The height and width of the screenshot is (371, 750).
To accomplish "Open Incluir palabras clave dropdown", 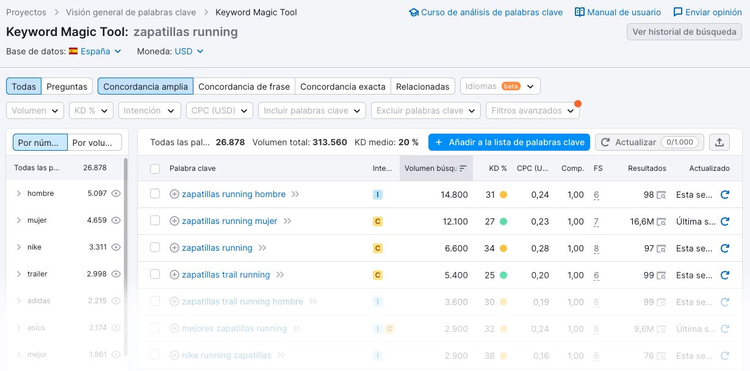I will 312,110.
